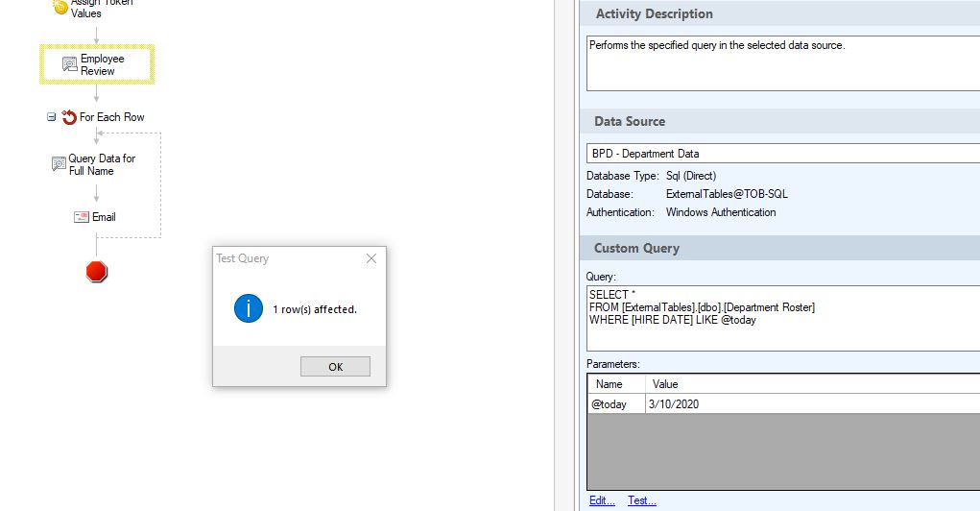Close the Test Query dialog

371,258
